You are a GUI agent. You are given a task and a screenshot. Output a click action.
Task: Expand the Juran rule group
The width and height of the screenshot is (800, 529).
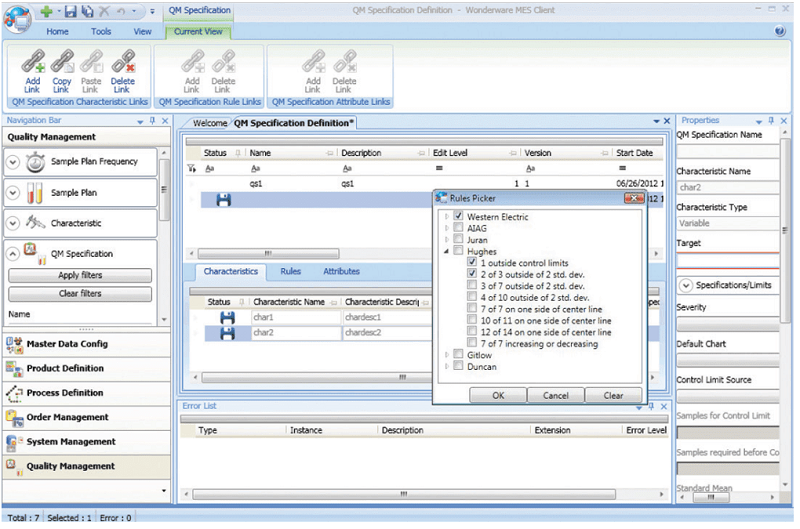tap(447, 240)
